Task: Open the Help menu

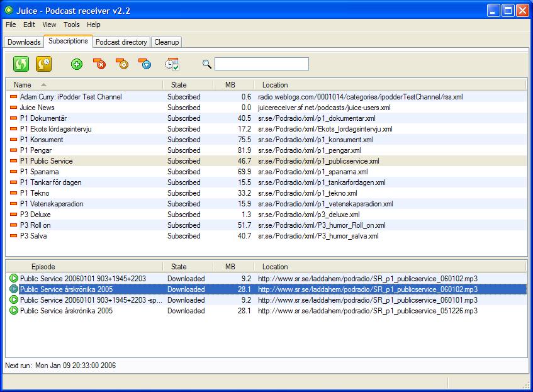Action: (x=94, y=25)
